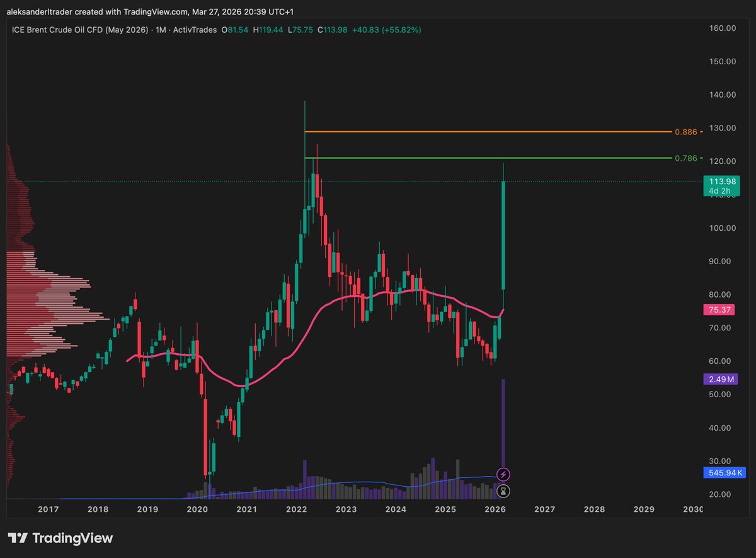Viewport: 756px width, 558px height.
Task: Click the 40.00 price scale label
Action: [x=721, y=428]
